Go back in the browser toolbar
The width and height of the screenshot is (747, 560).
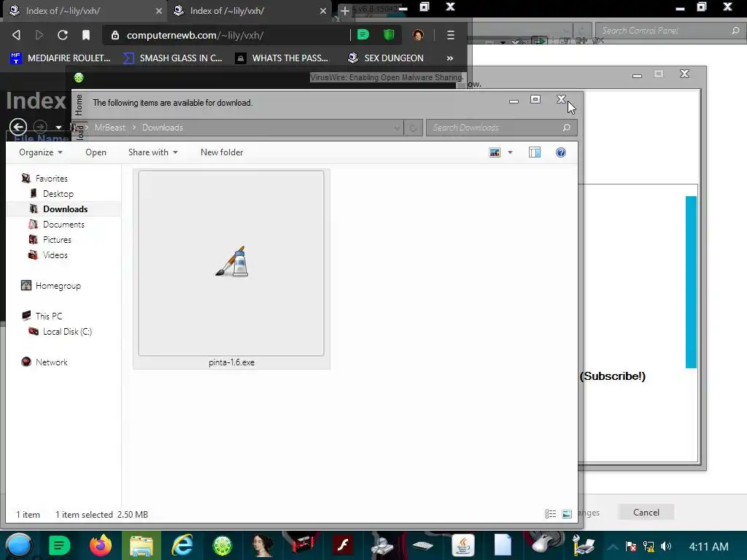coord(16,35)
